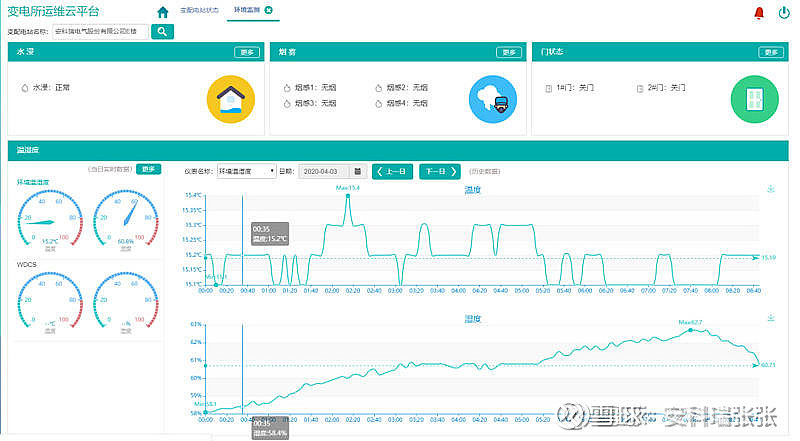Go to the home page icon

pos(163,11)
